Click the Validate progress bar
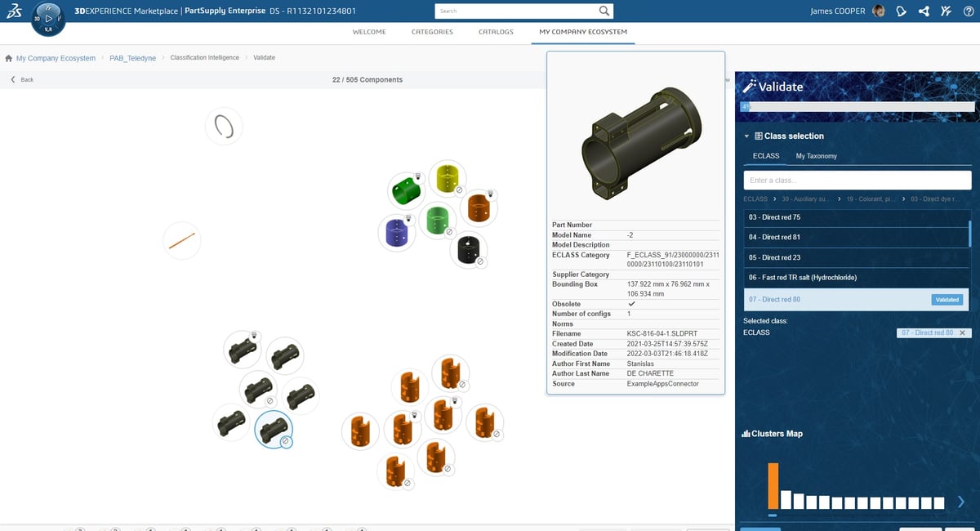Viewport: 980px width, 531px height. click(x=857, y=106)
